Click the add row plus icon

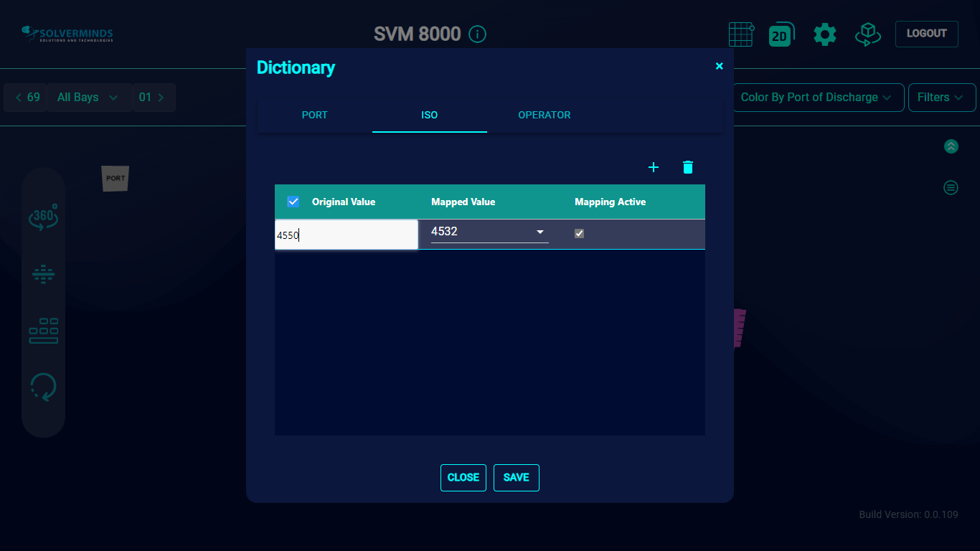[x=653, y=167]
